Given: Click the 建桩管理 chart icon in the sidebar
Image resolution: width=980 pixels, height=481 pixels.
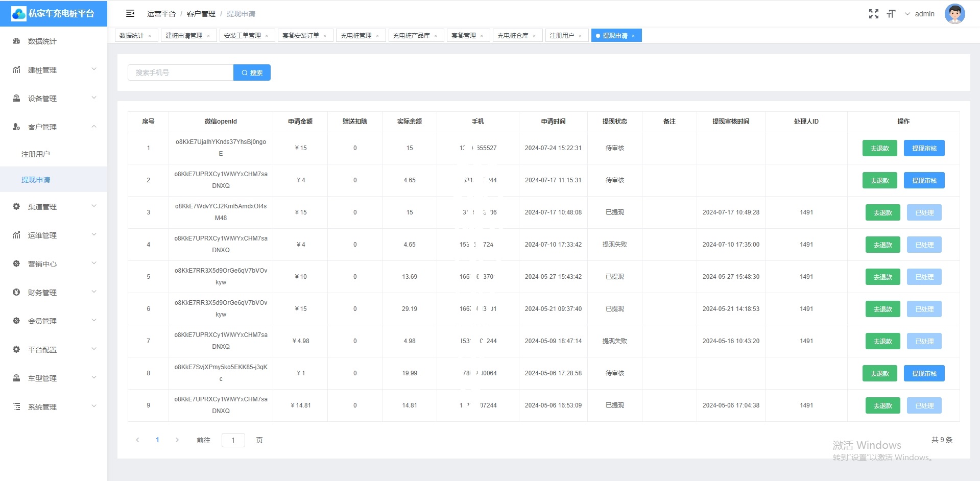Looking at the screenshot, I should 16,70.
